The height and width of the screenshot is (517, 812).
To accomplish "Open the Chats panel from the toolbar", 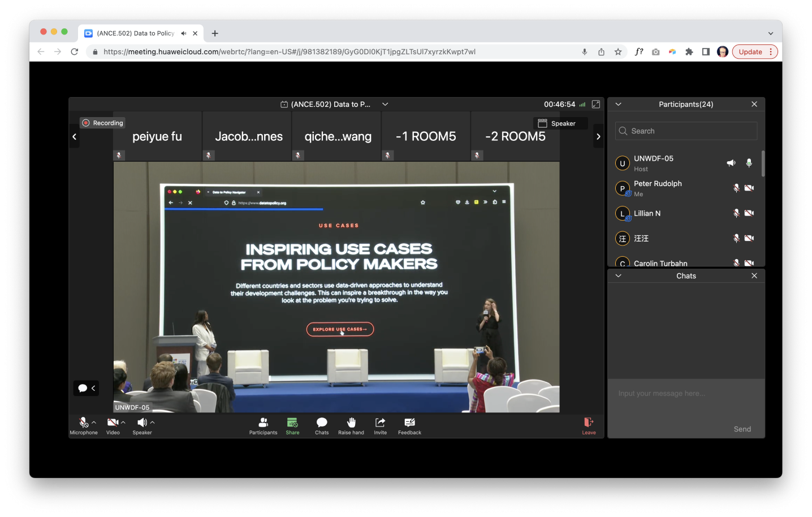I will click(321, 425).
